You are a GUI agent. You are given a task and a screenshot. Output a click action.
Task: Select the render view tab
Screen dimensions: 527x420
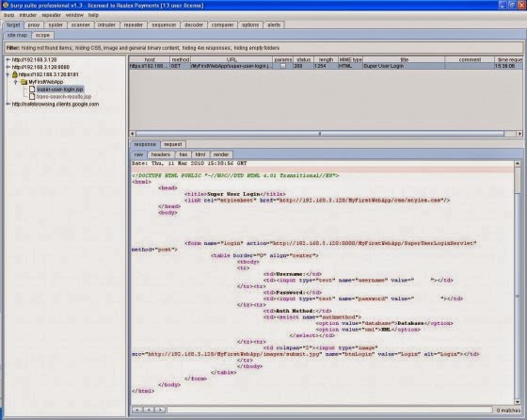point(221,154)
